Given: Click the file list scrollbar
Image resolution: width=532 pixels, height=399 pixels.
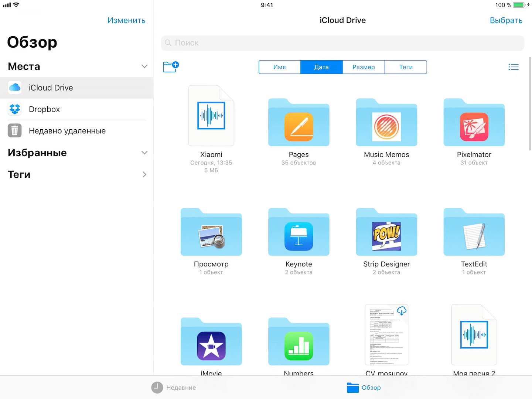Looking at the screenshot, I should tap(530, 103).
